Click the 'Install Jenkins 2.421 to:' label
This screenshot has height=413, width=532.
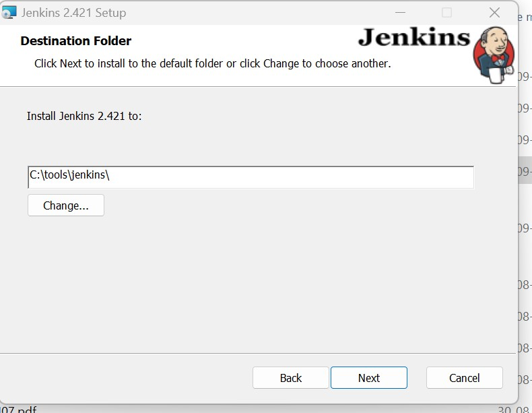tap(84, 116)
